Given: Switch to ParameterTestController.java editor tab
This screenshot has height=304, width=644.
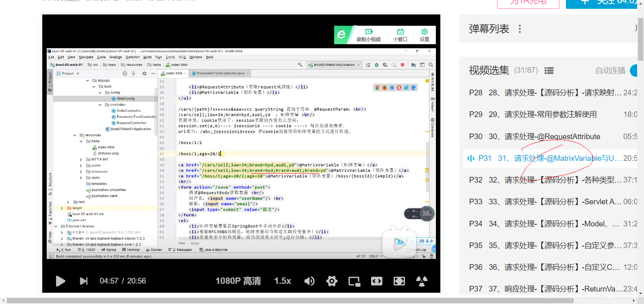Looking at the screenshot, I should (x=220, y=73).
